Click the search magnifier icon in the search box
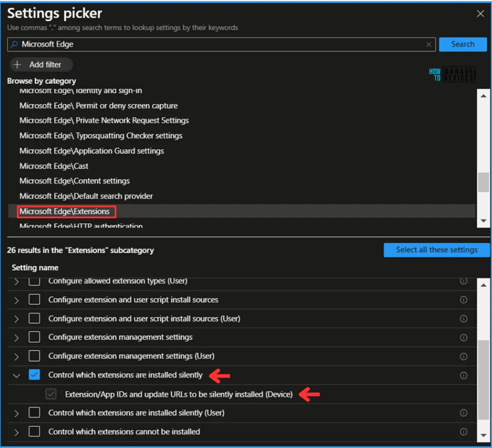The width and height of the screenshot is (492, 448). tap(14, 44)
